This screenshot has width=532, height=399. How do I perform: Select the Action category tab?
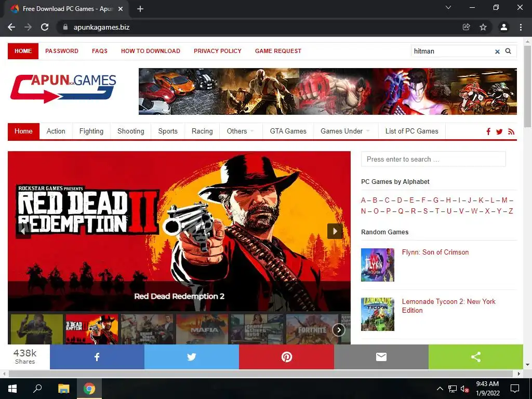[56, 131]
